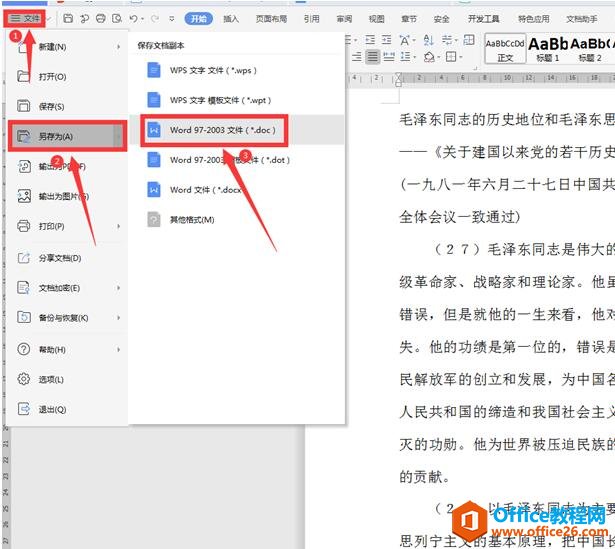This screenshot has width=615, height=549.
Task: Apply the 标题 2 style
Action: coord(590,49)
